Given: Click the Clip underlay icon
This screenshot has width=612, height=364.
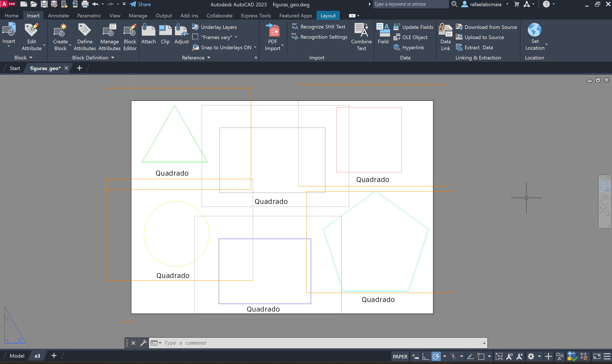Looking at the screenshot, I should point(165,31).
